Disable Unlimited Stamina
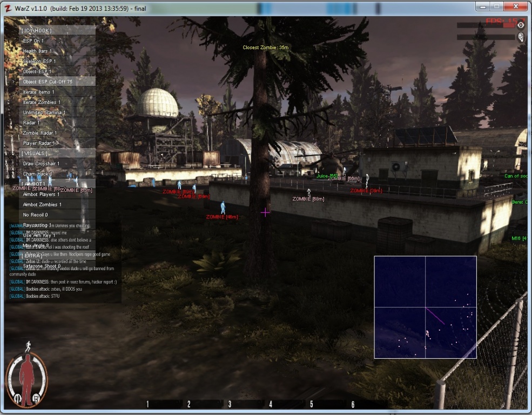 click(x=57, y=112)
